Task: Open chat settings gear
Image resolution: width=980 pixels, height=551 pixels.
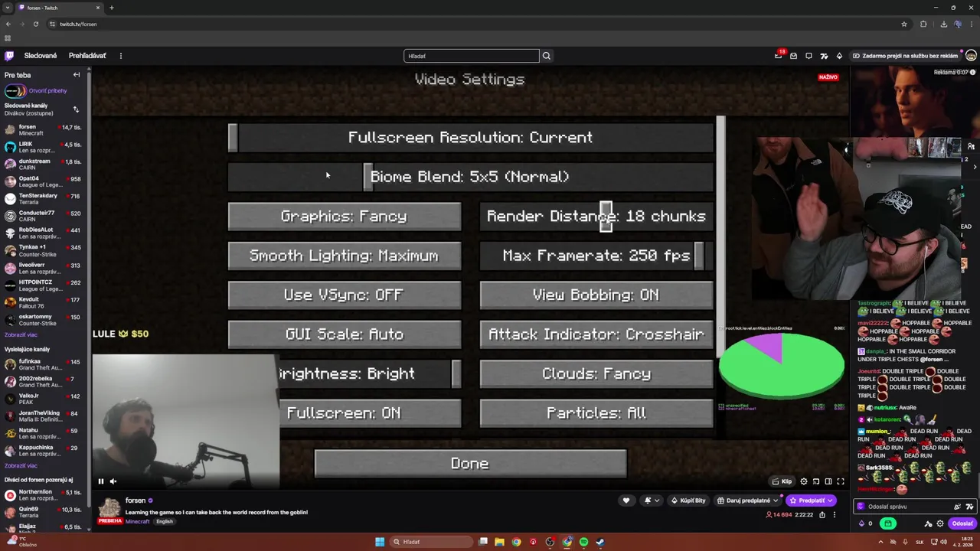Action: pyautogui.click(x=939, y=524)
